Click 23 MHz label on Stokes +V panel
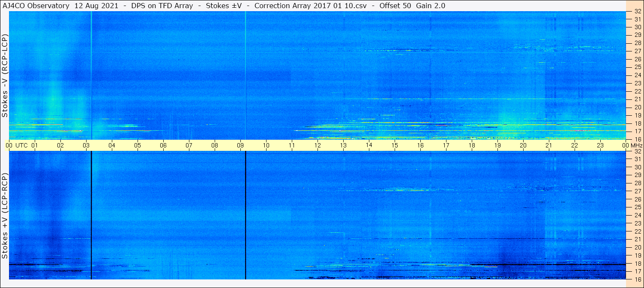This screenshot has height=288, width=644. point(638,223)
